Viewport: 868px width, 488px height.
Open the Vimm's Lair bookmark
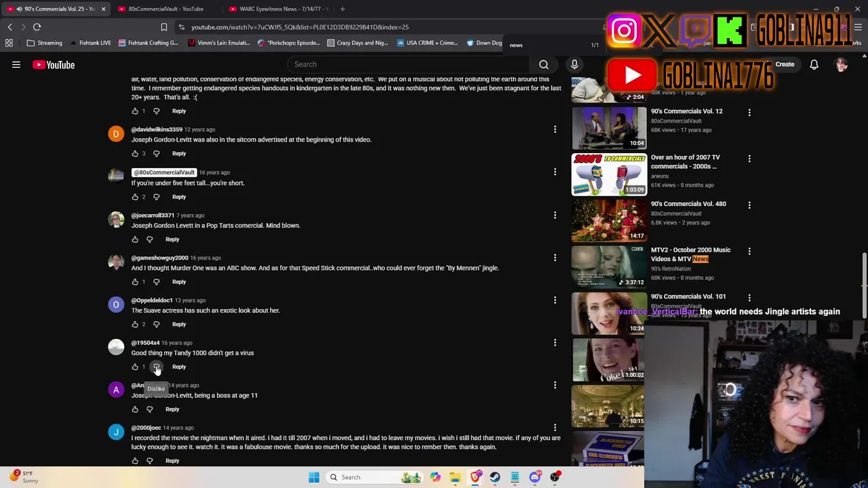pyautogui.click(x=219, y=43)
